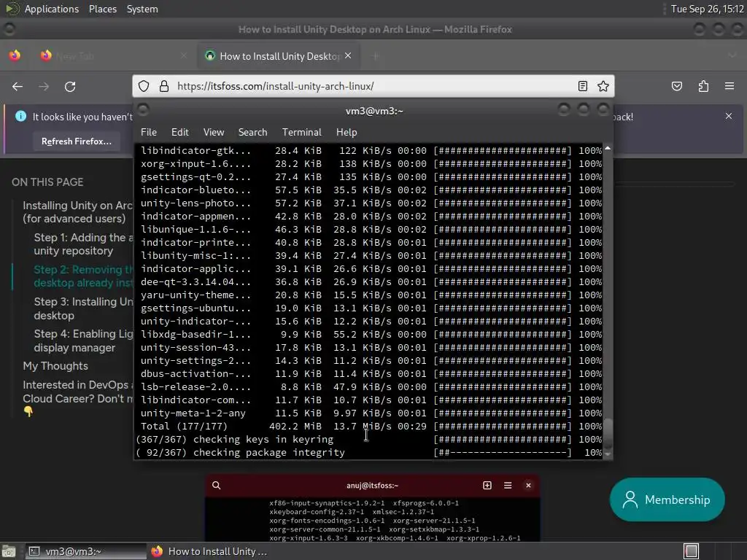
Task: Open System menu in top panel
Action: [x=142, y=9]
